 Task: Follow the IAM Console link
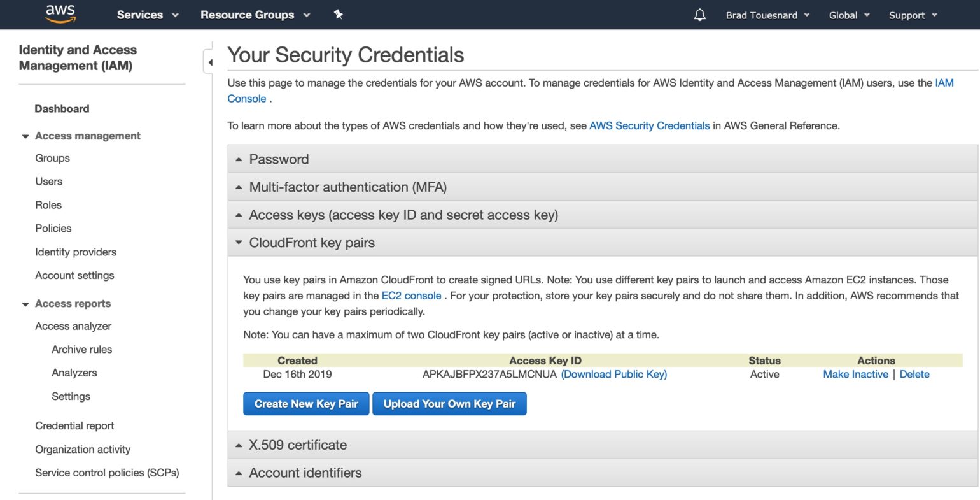click(944, 83)
